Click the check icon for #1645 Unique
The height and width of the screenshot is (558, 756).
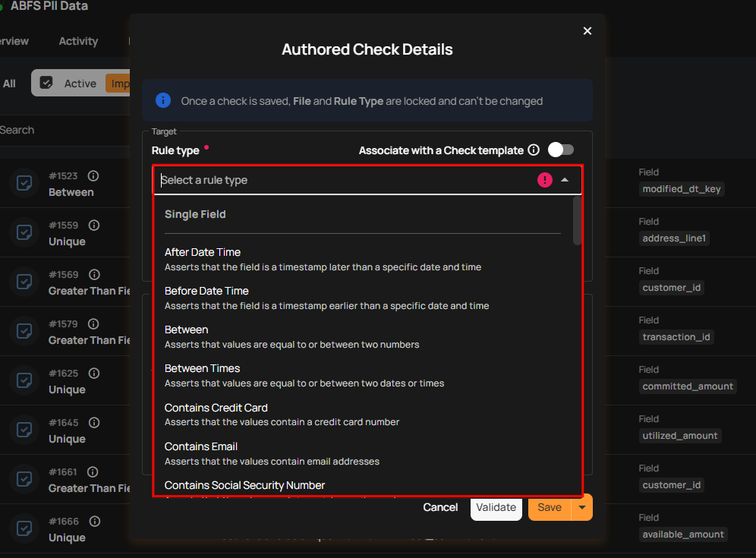(x=24, y=430)
